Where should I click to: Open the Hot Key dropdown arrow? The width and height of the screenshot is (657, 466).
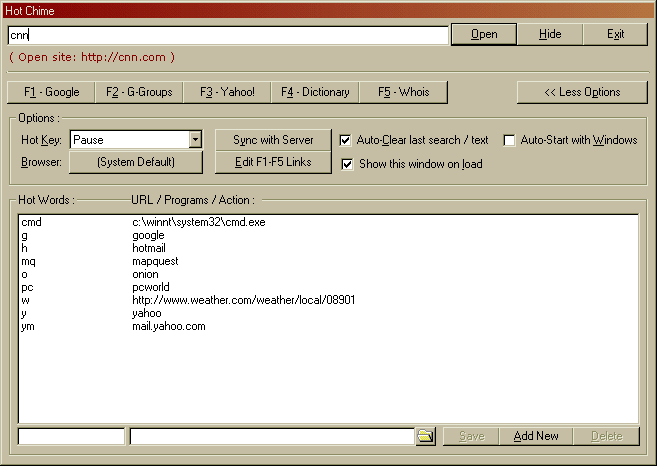pos(195,140)
